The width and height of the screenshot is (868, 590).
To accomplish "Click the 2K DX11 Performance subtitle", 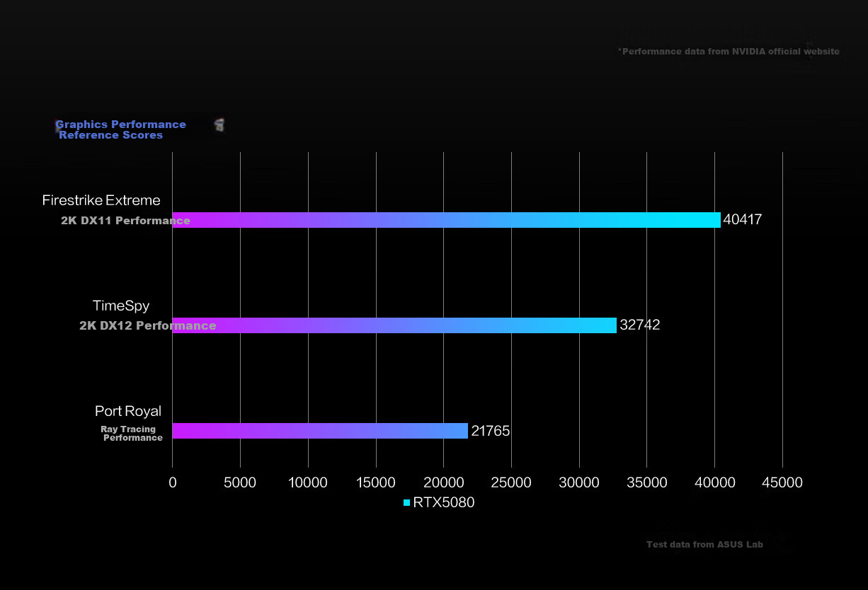I will [125, 221].
